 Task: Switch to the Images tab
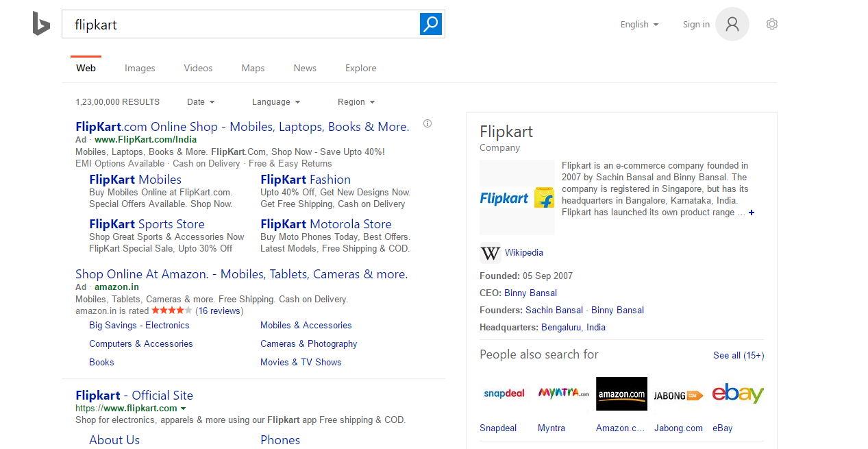pyautogui.click(x=140, y=68)
